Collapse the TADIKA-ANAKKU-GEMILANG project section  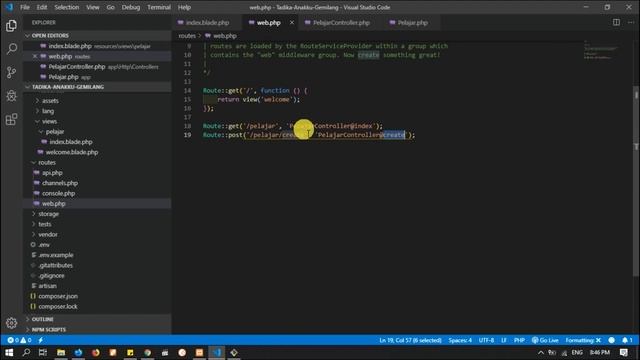[97, 87]
